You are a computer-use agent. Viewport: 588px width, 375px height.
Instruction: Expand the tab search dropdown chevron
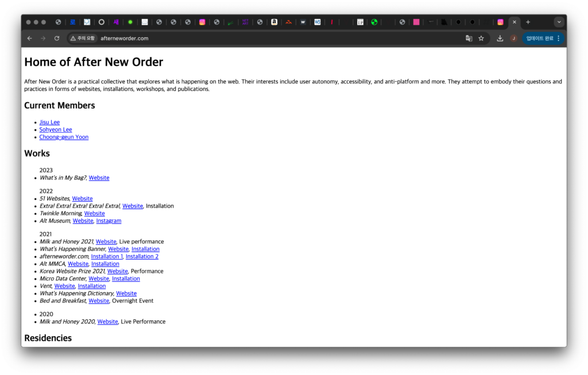tap(559, 22)
